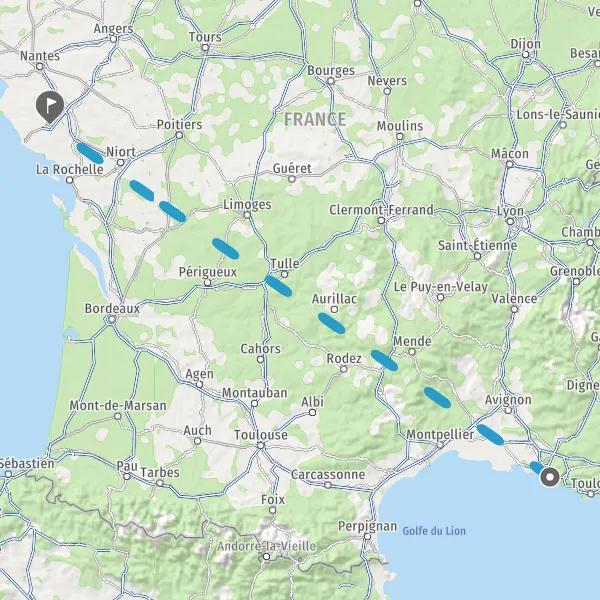
Task: Click the Bordeaux city dot
Action: pos(111,319)
